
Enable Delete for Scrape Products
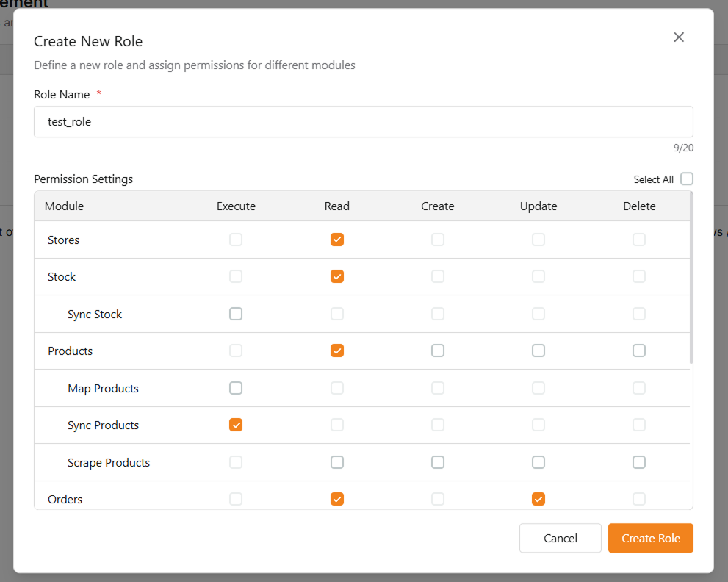click(639, 462)
